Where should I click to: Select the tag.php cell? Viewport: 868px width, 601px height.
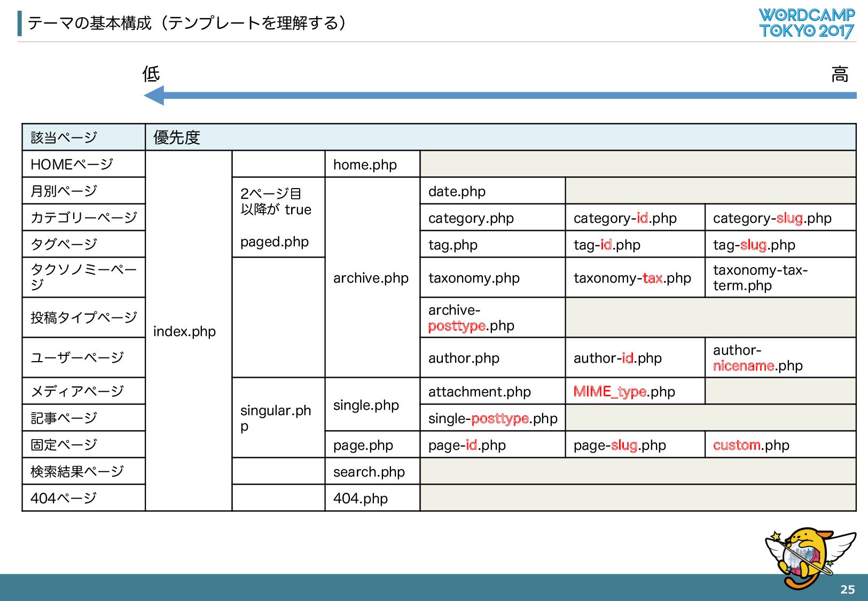tap(492, 244)
